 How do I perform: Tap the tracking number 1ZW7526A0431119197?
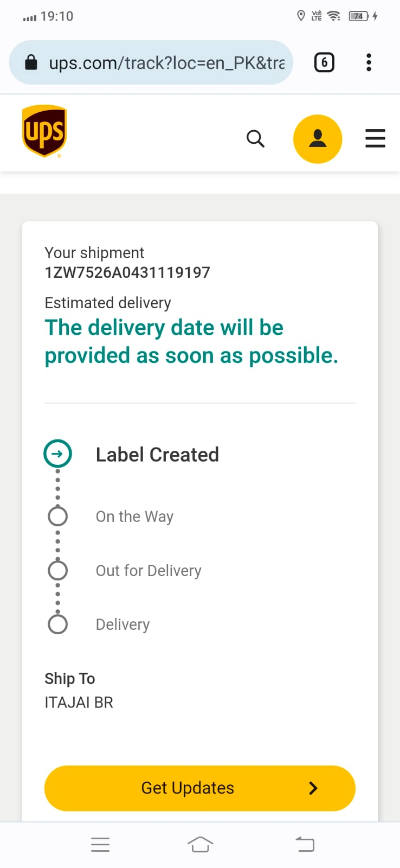(127, 272)
